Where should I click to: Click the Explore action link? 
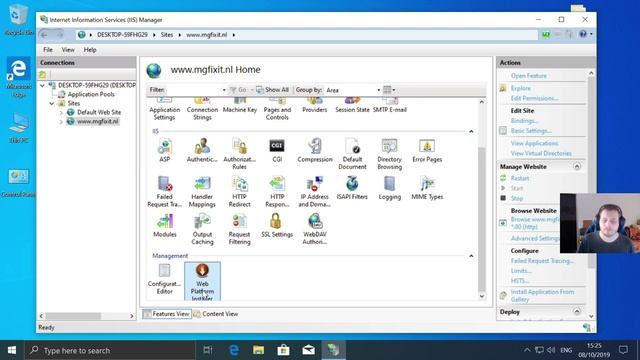click(521, 88)
